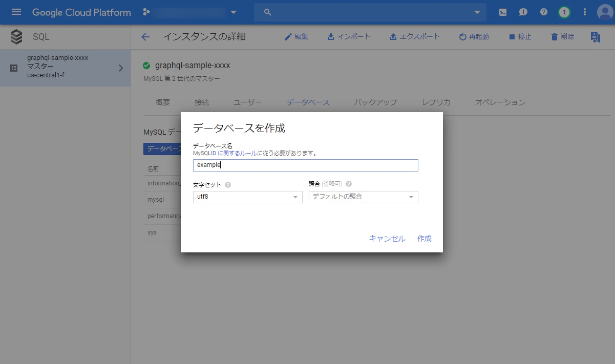Switch to the レプリカ tab

tap(436, 102)
